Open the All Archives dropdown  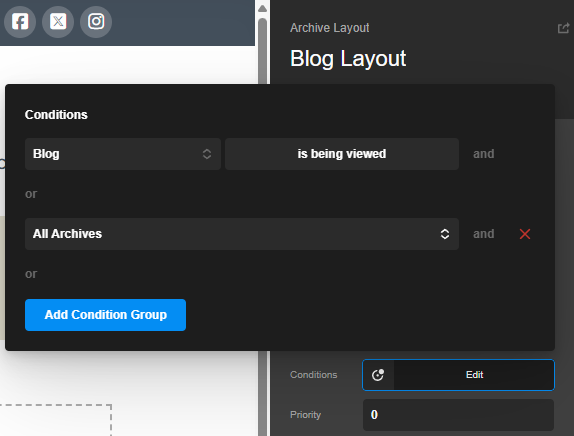242,234
